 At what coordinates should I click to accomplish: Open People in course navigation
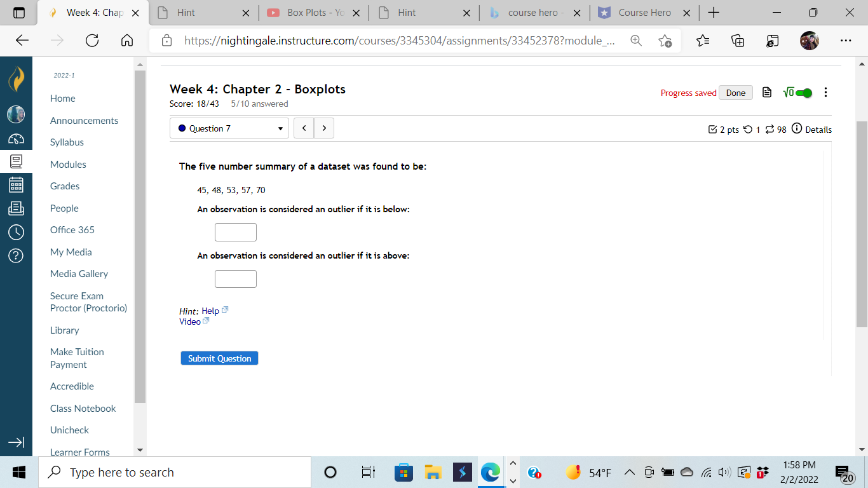point(64,208)
